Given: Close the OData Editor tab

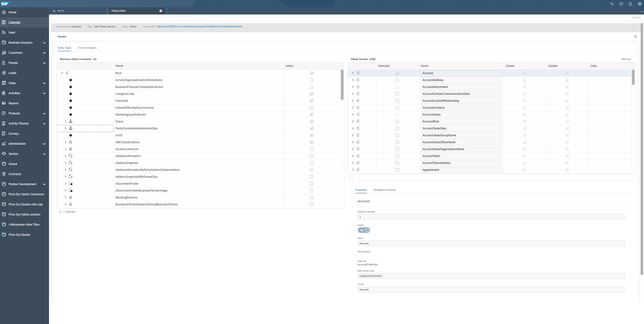Looking at the screenshot, I should tap(161, 11).
